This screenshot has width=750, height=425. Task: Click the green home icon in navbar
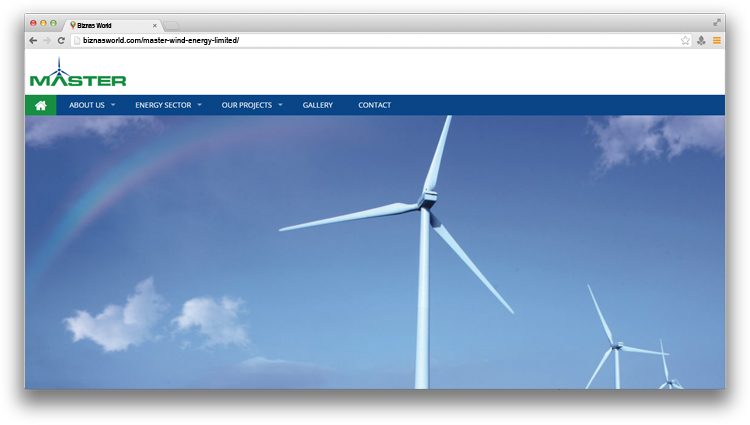tap(41, 105)
